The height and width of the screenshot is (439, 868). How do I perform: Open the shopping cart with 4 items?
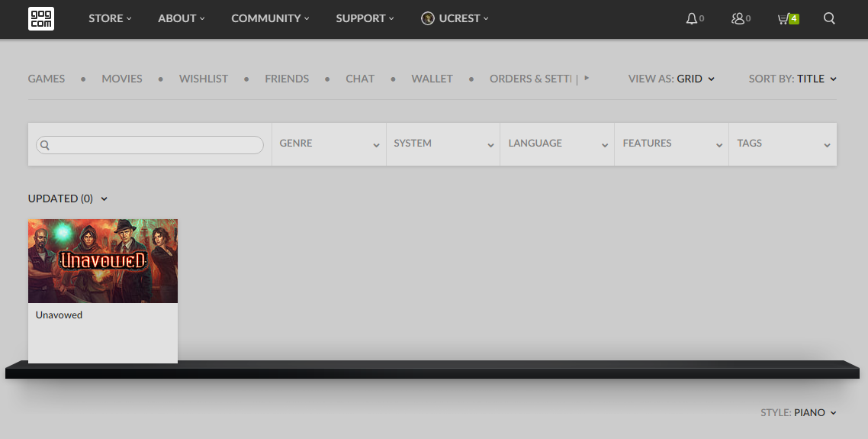pyautogui.click(x=788, y=19)
